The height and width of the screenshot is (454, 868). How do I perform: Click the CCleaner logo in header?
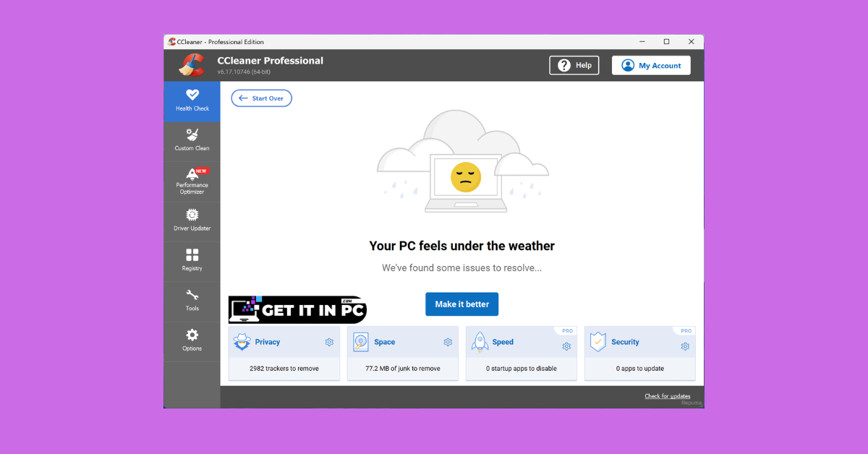pyautogui.click(x=192, y=65)
